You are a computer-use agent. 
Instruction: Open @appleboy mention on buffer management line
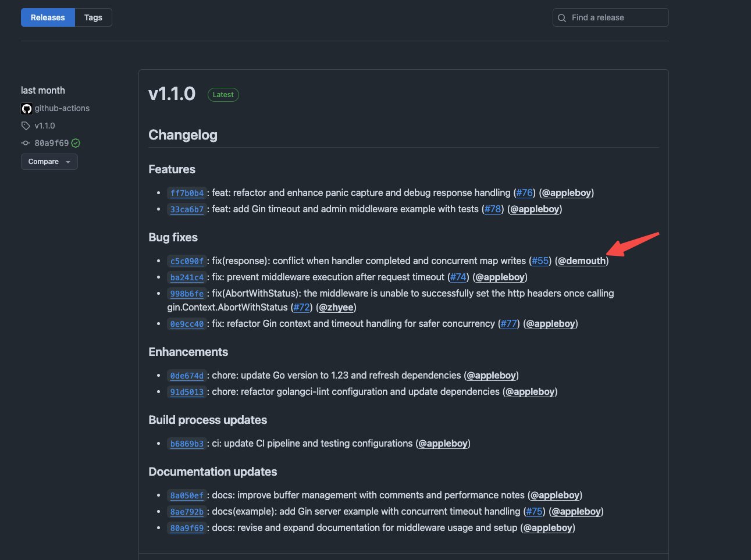[555, 495]
